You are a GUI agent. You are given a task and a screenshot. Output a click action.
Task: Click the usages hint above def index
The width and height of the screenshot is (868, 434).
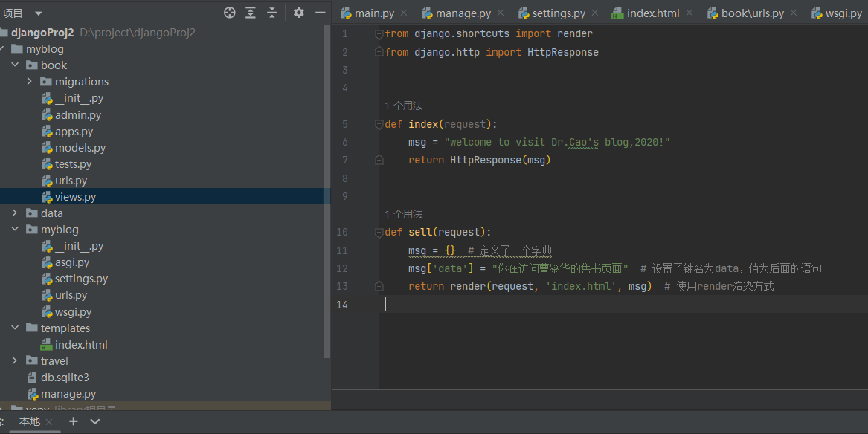pyautogui.click(x=404, y=106)
